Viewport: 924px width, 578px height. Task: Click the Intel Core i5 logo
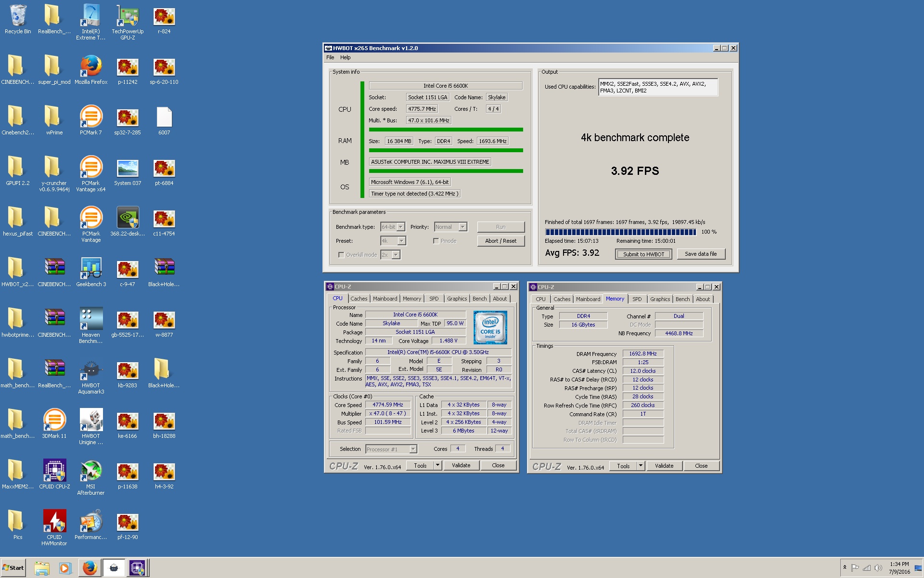click(x=490, y=327)
